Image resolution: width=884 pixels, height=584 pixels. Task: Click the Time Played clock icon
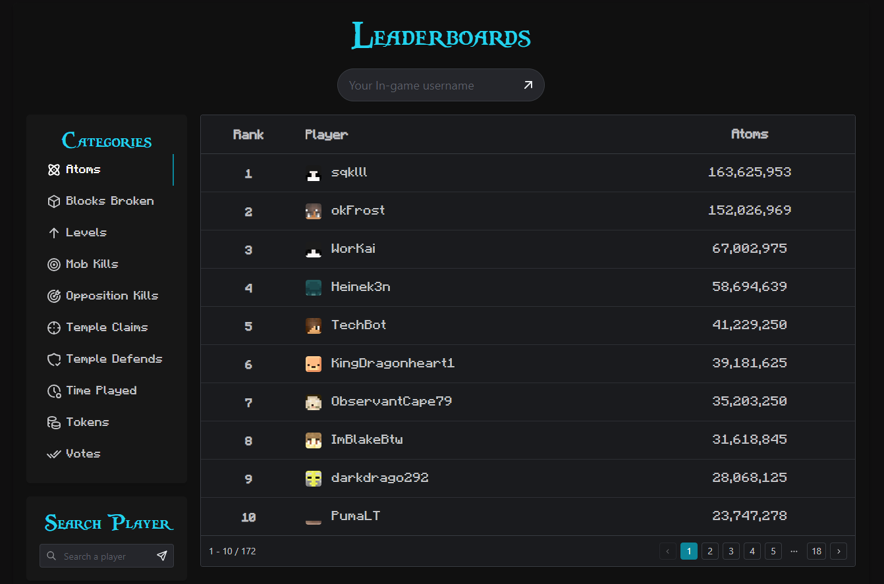pos(55,390)
